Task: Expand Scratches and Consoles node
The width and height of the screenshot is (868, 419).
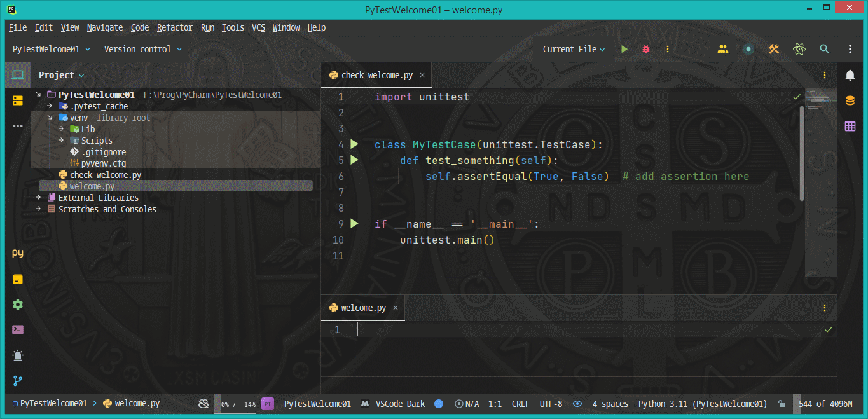Action: tap(38, 209)
